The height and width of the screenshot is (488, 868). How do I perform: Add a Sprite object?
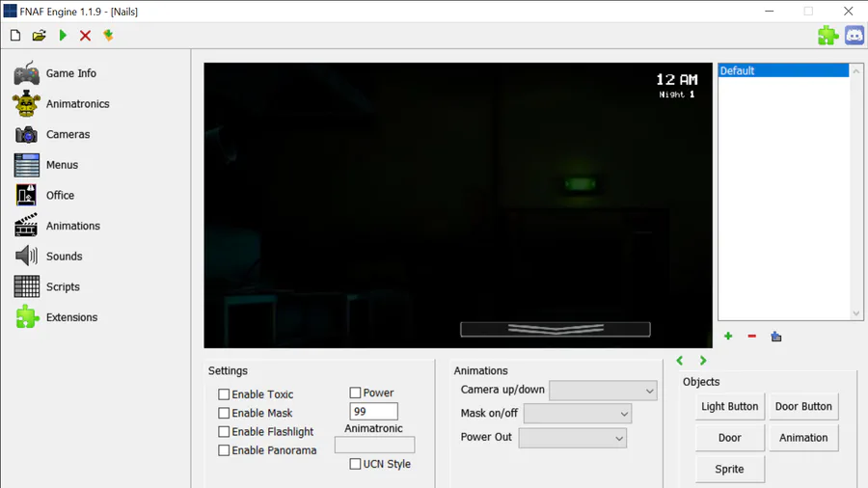point(730,469)
